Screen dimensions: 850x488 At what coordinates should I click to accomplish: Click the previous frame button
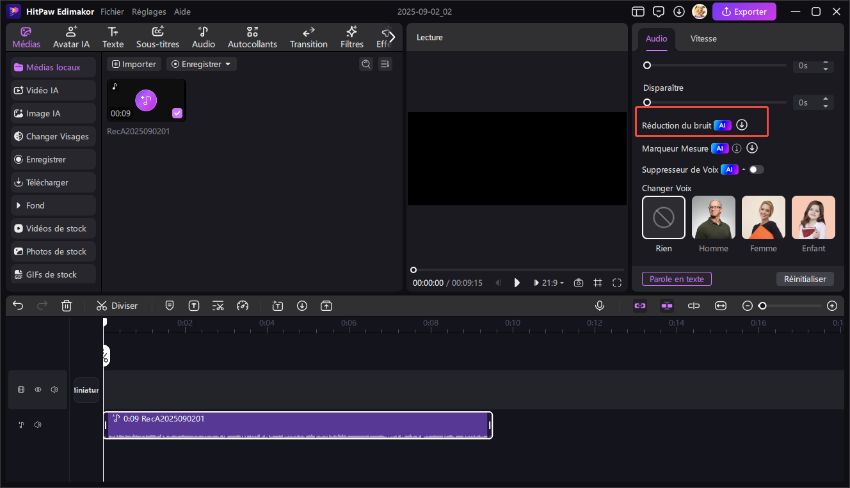coord(498,282)
